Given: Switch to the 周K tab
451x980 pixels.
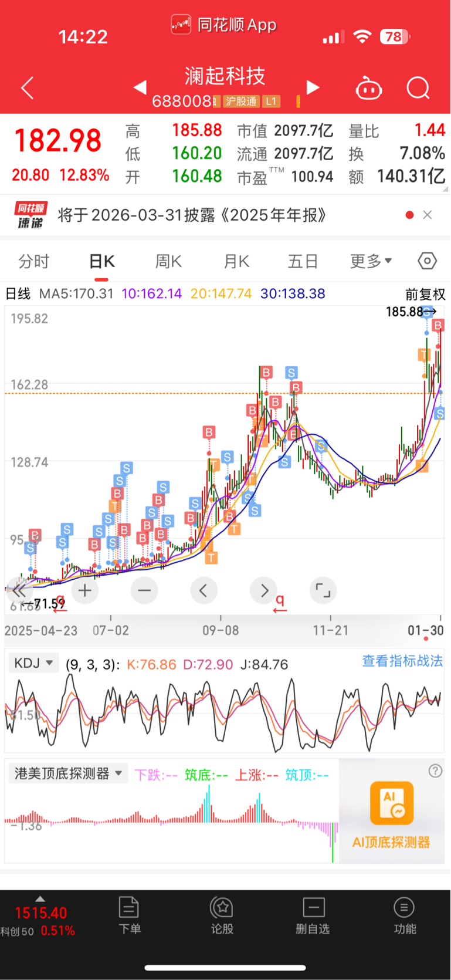Looking at the screenshot, I should click(x=169, y=261).
